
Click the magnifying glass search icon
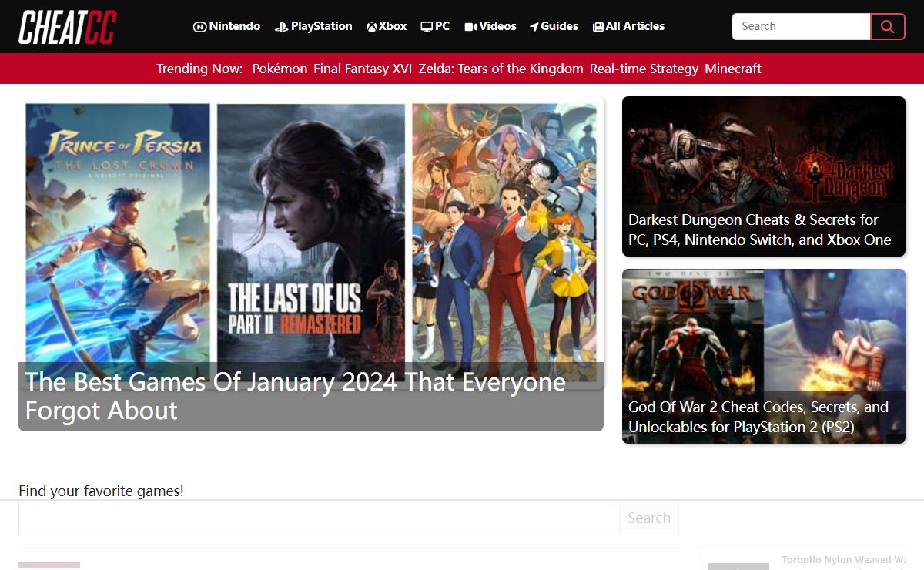tap(887, 26)
